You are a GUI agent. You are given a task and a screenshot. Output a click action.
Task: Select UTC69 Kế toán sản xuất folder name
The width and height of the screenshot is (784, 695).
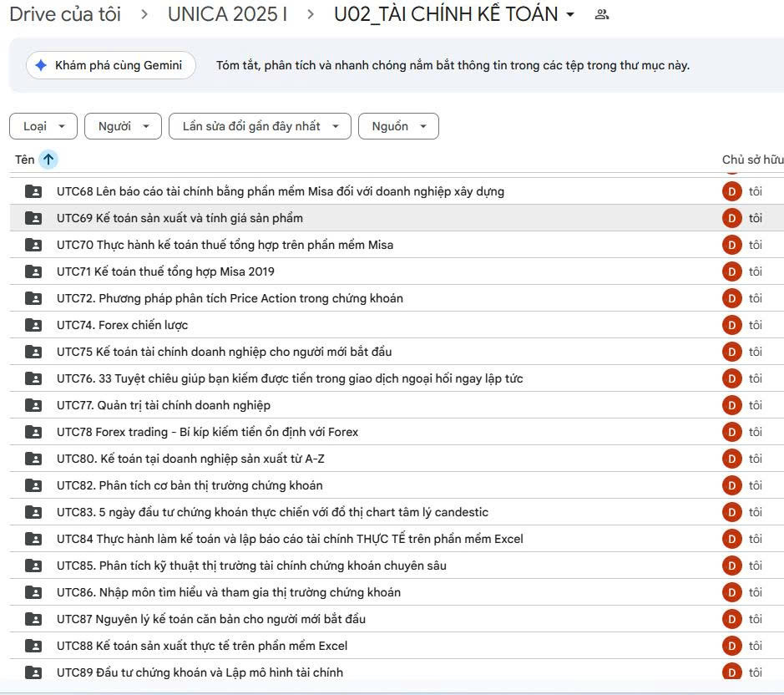180,218
